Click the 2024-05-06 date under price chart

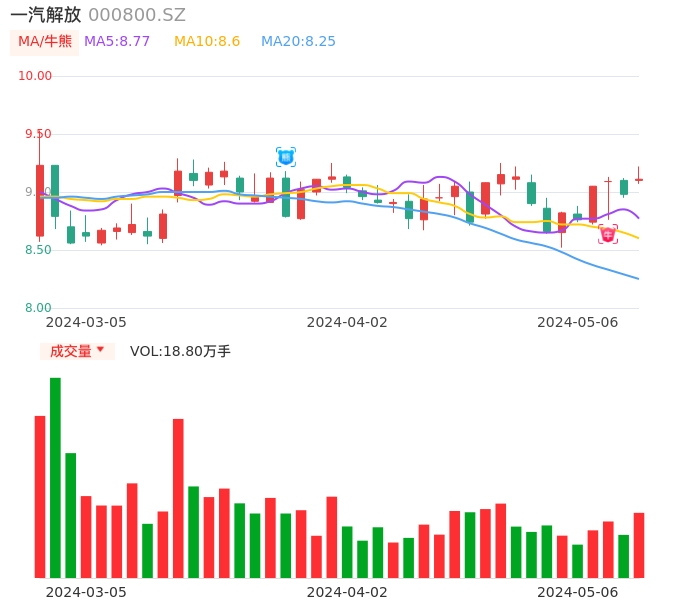tap(578, 323)
